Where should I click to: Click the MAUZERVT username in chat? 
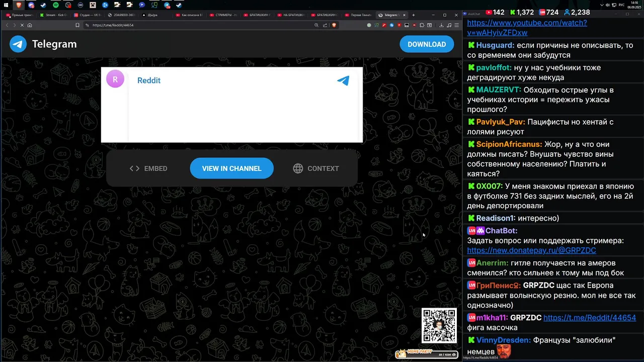coord(499,90)
